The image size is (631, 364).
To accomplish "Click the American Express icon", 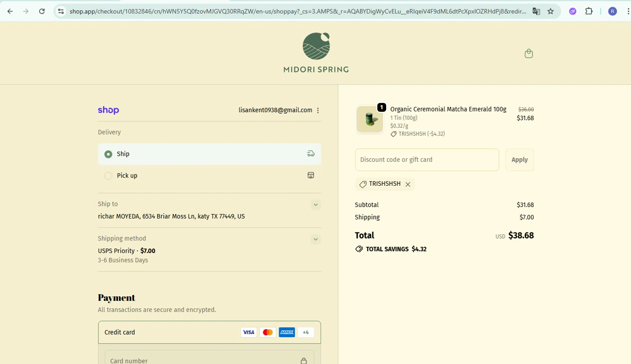I will [x=287, y=332].
